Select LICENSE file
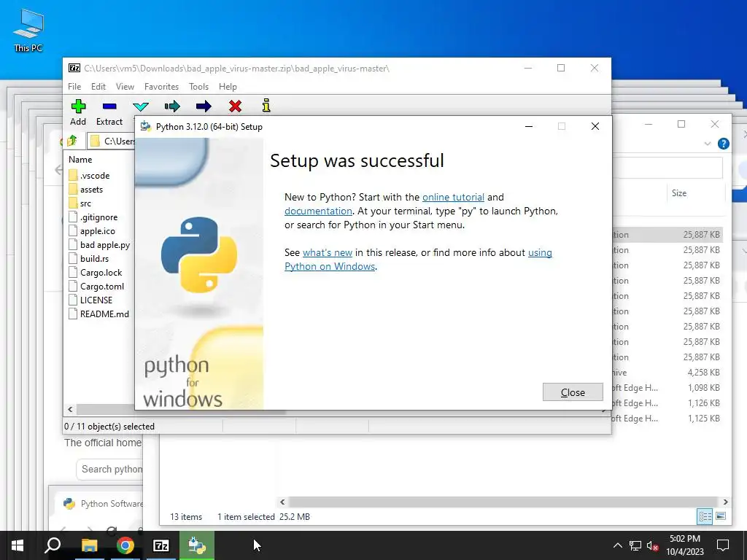This screenshot has height=560, width=747. click(x=96, y=300)
